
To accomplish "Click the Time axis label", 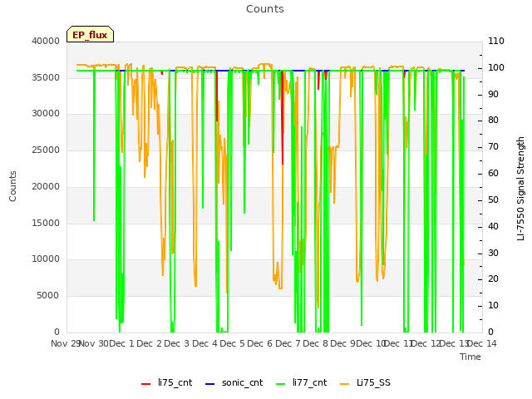I will click(470, 357).
